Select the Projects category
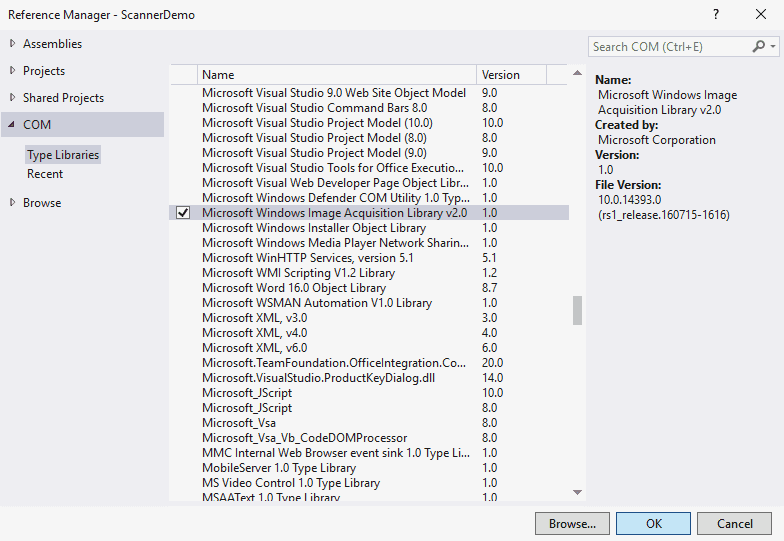The image size is (784, 541). pos(44,70)
